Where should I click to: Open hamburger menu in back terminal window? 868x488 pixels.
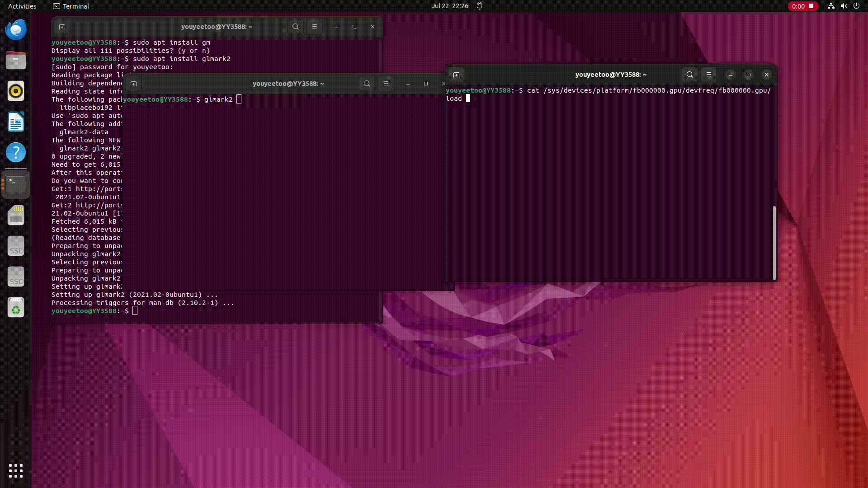(x=314, y=27)
